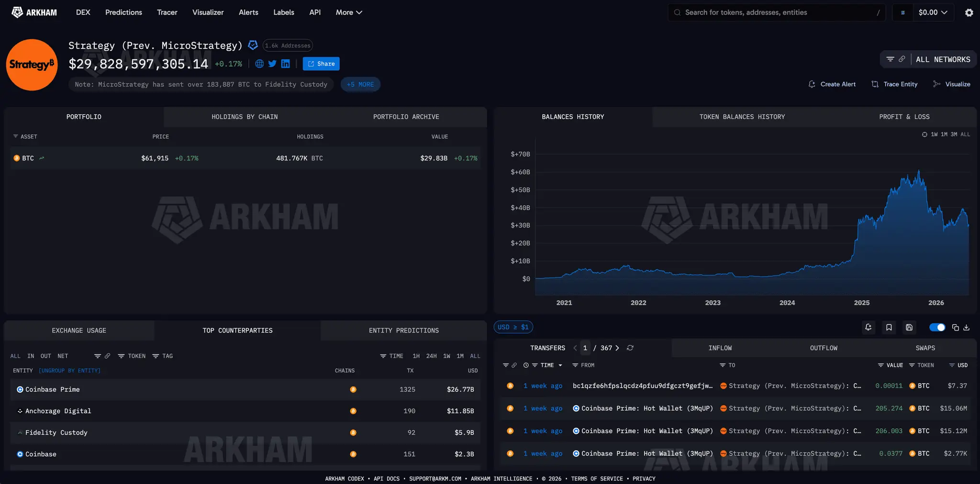980x484 pixels.
Task: Select the NET counterparties filter
Action: pos(63,356)
